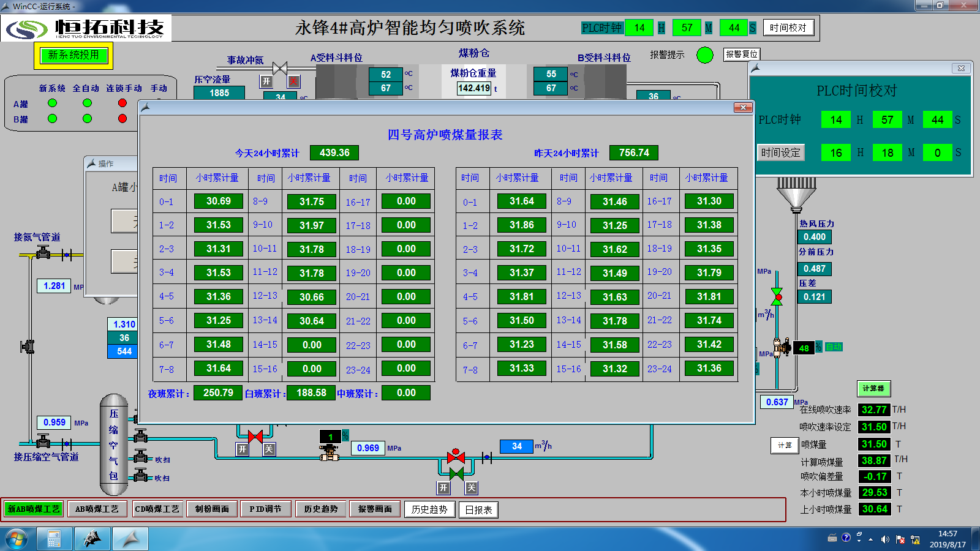Viewport: 980px width, 551px height.
Task: Click the red bypass valve above 开 关 buttons
Action: coord(255,436)
